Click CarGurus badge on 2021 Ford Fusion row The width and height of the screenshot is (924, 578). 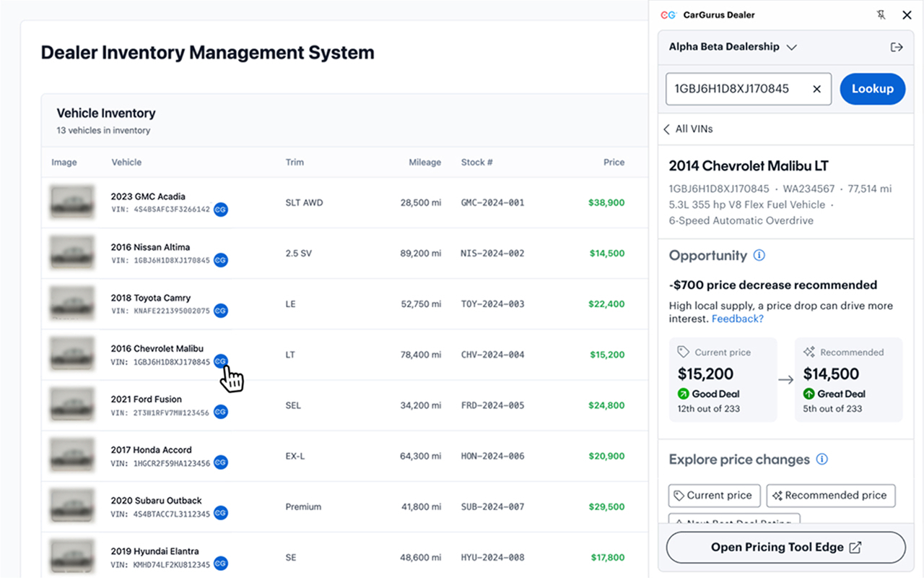[221, 412]
